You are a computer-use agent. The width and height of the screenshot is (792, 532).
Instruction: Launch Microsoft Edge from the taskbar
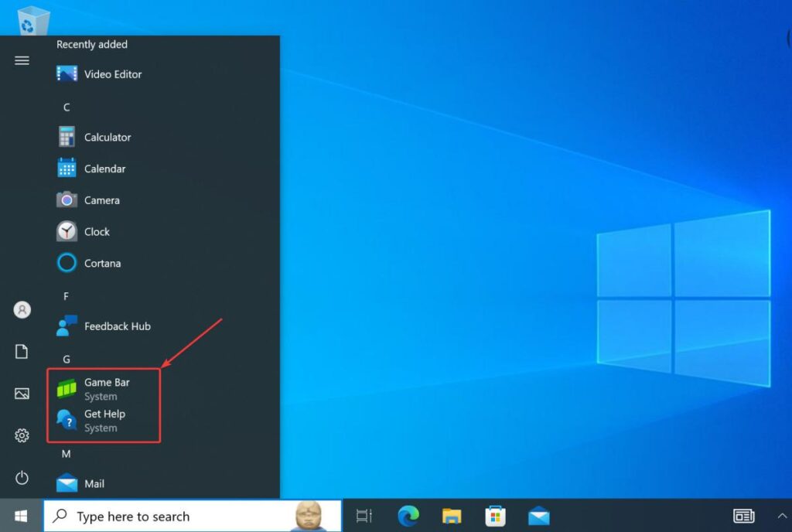[x=408, y=516]
